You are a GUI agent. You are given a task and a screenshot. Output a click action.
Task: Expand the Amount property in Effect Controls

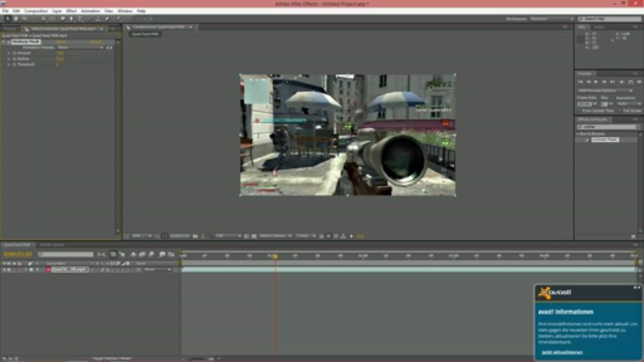[9, 54]
